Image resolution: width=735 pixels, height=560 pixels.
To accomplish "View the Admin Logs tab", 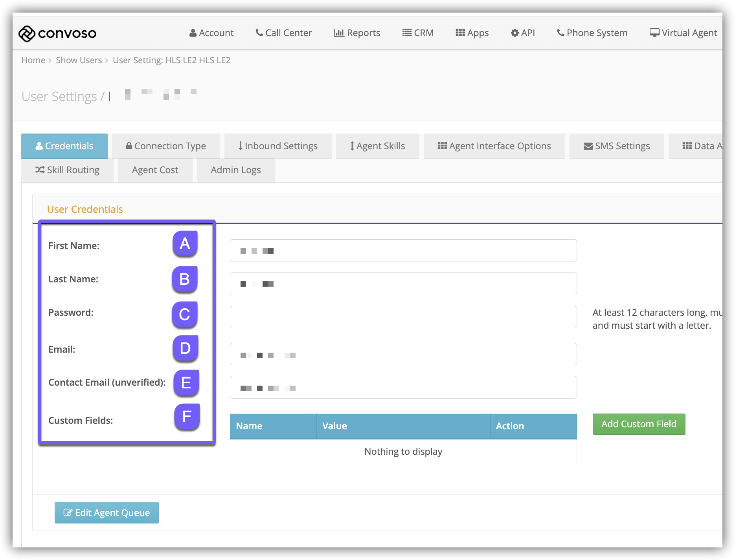I will (x=235, y=170).
